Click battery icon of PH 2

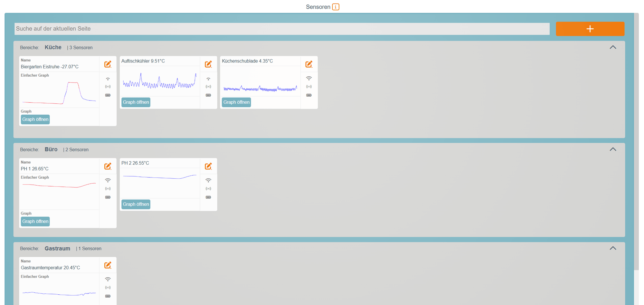208,197
